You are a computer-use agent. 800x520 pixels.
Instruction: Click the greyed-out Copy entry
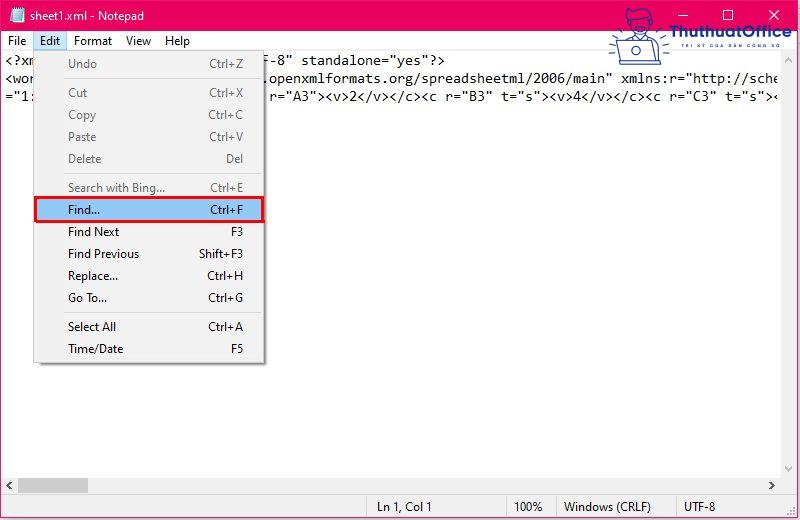(x=149, y=115)
